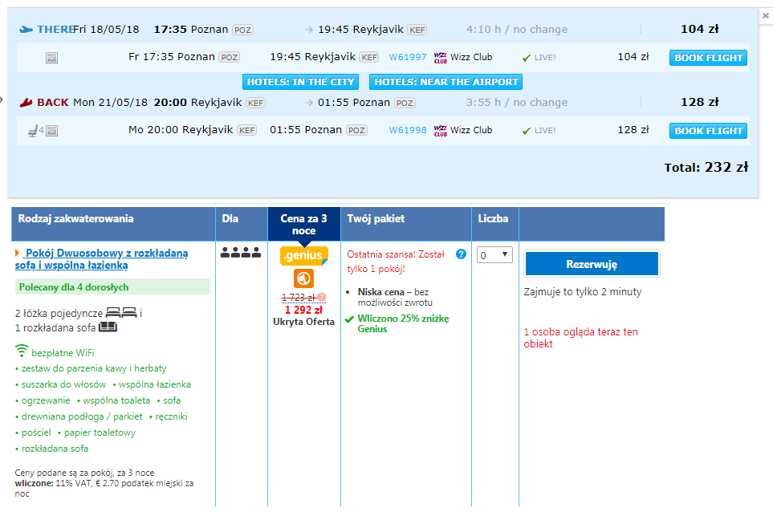773x532 pixels.
Task: Book the Poznan to Reykjavik flight
Action: tap(708, 58)
